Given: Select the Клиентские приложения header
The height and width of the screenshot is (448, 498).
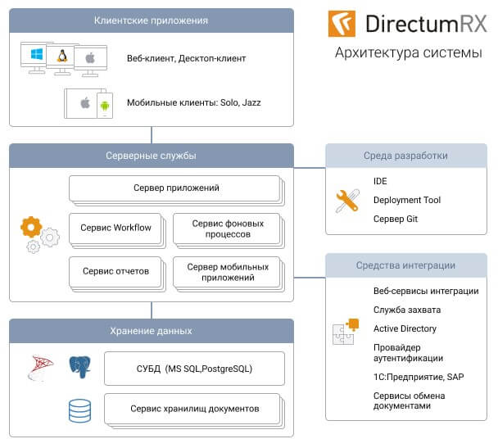Looking at the screenshot, I should [152, 20].
